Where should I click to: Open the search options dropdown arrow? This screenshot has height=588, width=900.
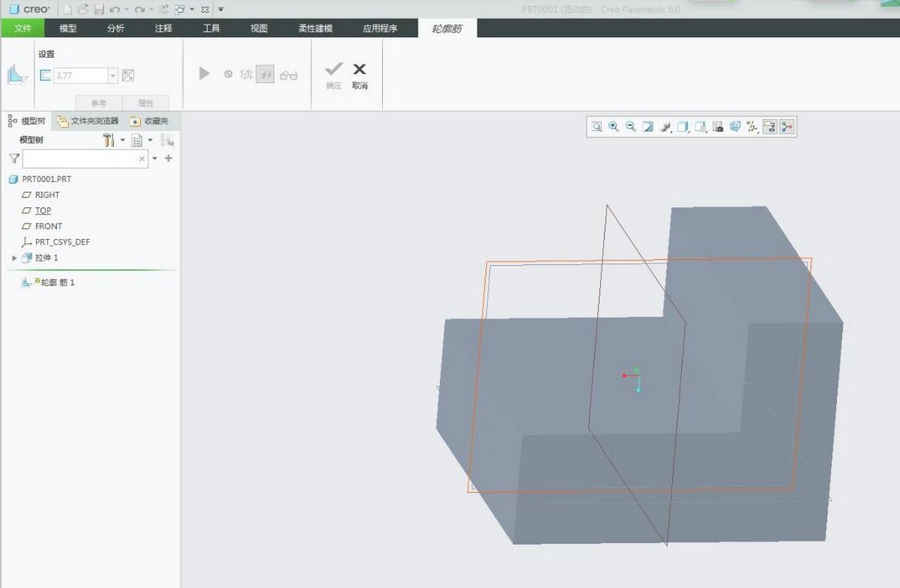pos(155,159)
